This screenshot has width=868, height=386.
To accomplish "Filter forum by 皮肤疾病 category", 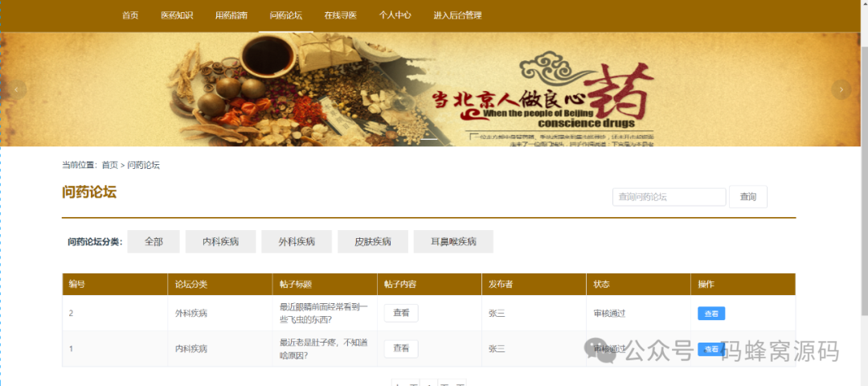I will point(373,241).
